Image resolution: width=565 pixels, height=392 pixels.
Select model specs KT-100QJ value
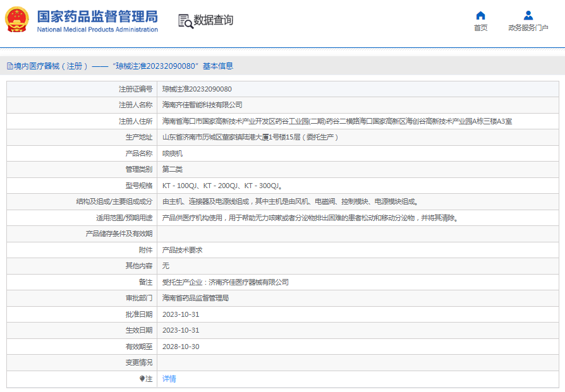click(x=222, y=186)
